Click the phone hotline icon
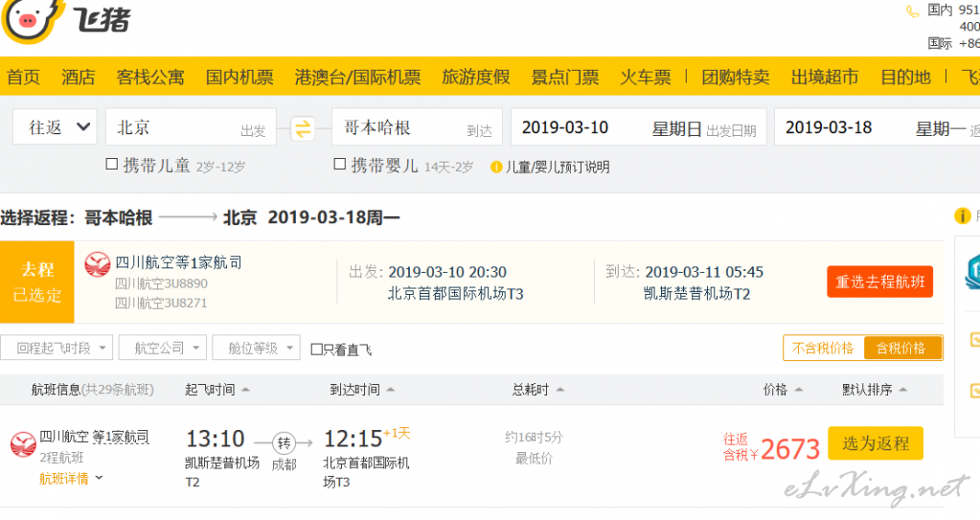The height and width of the screenshot is (520, 980). pos(913,11)
